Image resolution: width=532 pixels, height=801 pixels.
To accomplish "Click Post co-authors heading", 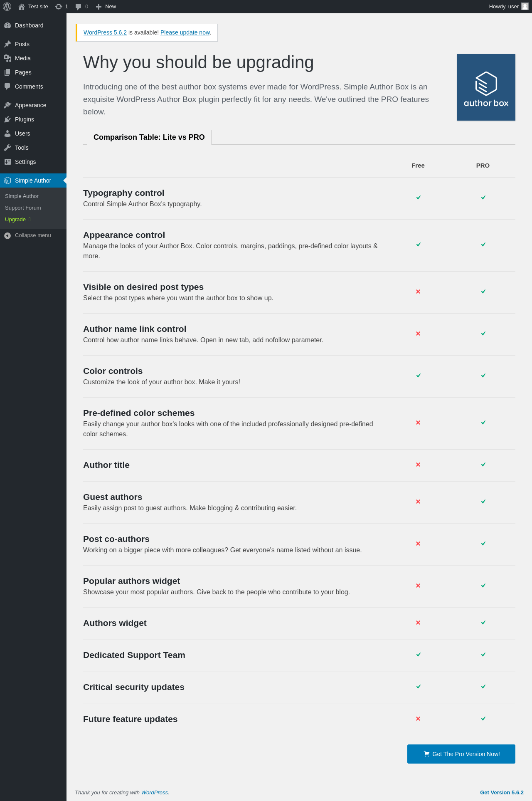I will click(116, 539).
